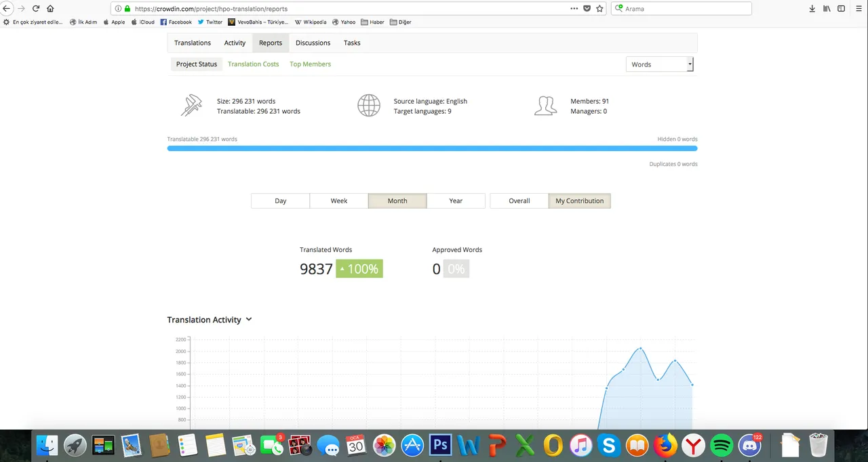Screen dimensions: 868x462
Task: Open the downloads arrow icon
Action: coord(812,9)
